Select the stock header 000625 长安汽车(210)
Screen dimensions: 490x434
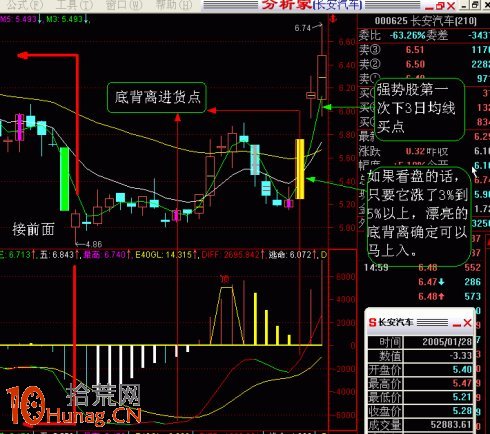[x=425, y=21]
